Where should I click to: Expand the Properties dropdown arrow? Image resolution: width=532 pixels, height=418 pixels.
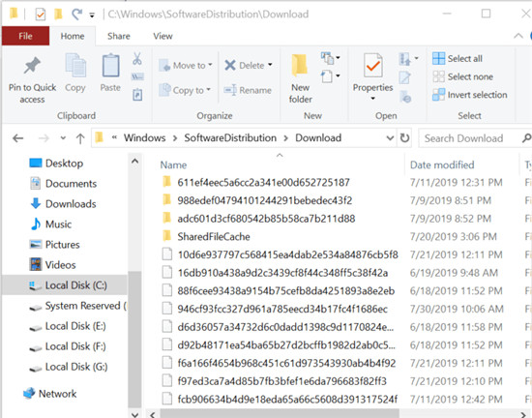click(372, 99)
